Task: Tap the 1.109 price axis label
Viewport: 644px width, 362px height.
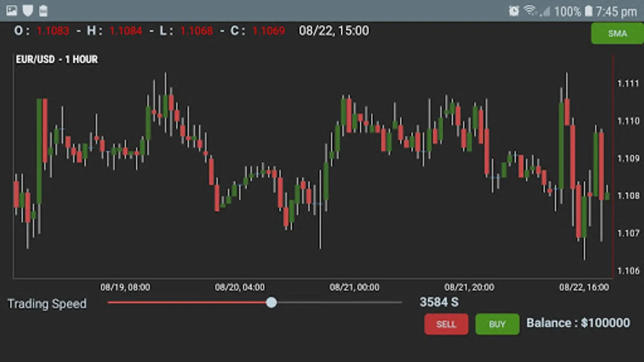Action: coord(628,158)
